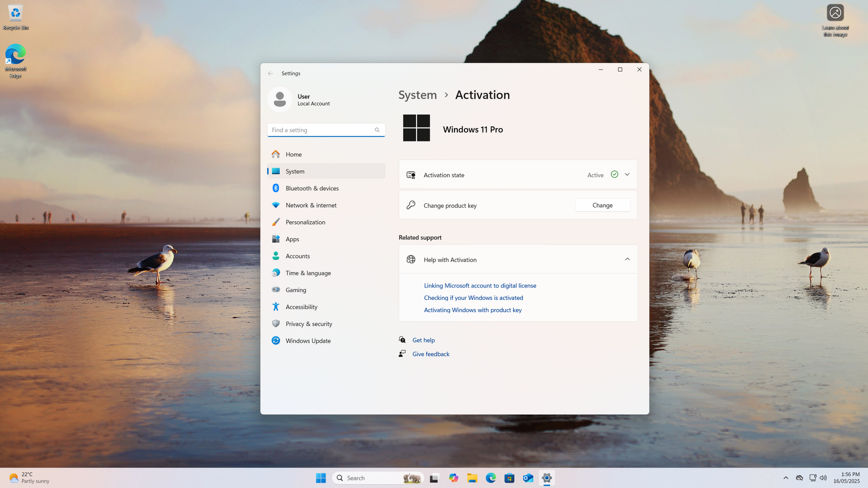The image size is (868, 488).
Task: Open the Windows Start button
Action: coord(321,478)
